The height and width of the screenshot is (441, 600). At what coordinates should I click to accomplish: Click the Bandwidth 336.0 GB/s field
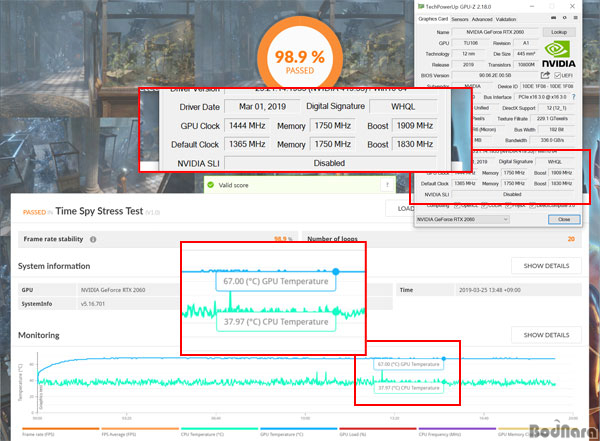pyautogui.click(x=552, y=140)
